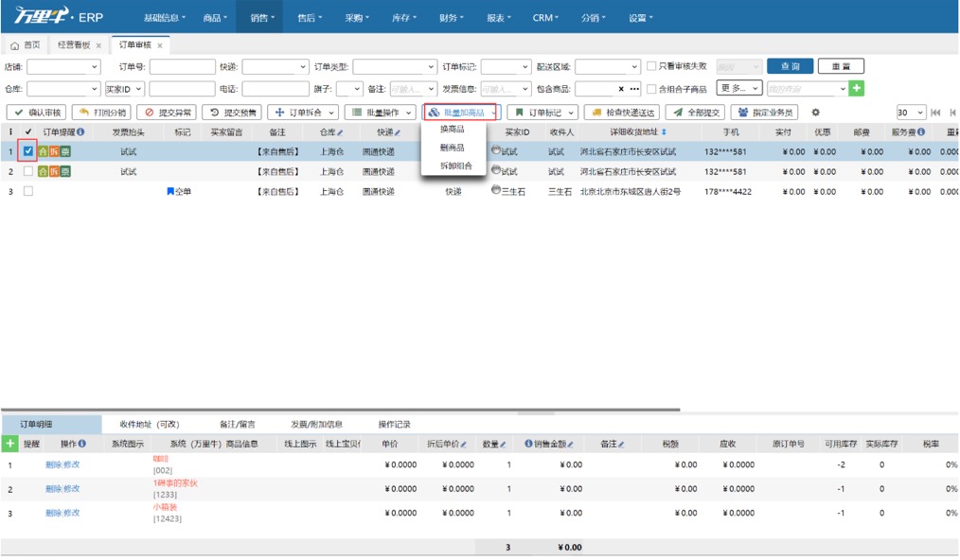Go to first page arrow icon
960x560 pixels.
934,113
